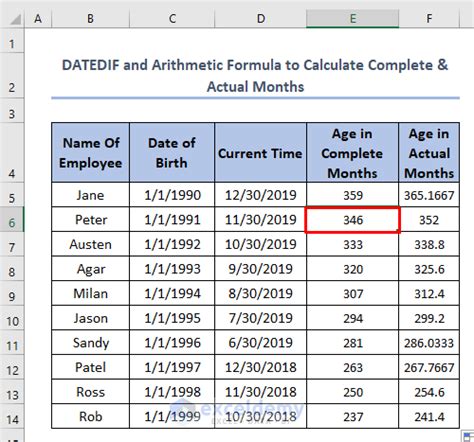
Task: Select the cell containing Milan
Action: coord(91,293)
